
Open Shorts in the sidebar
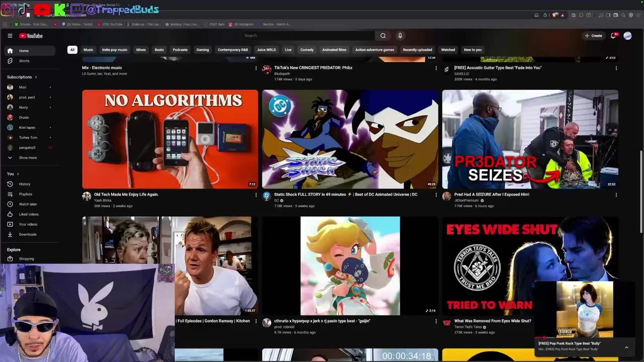(30, 61)
